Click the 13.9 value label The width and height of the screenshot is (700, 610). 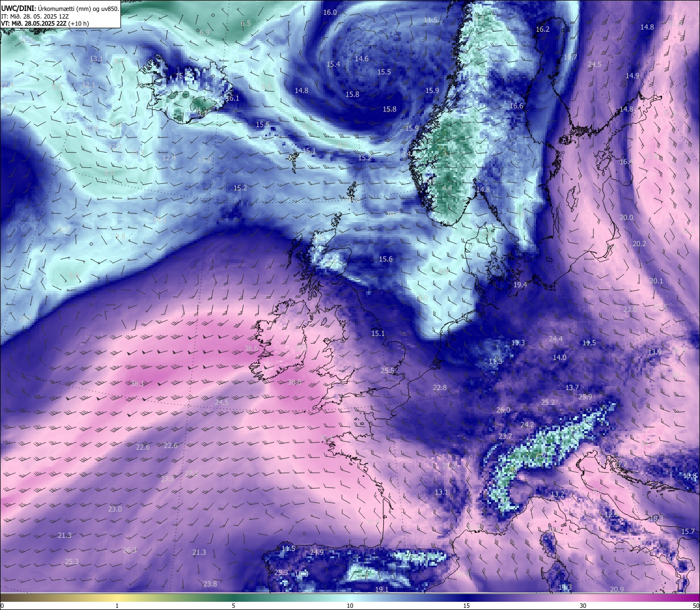tap(655, 352)
